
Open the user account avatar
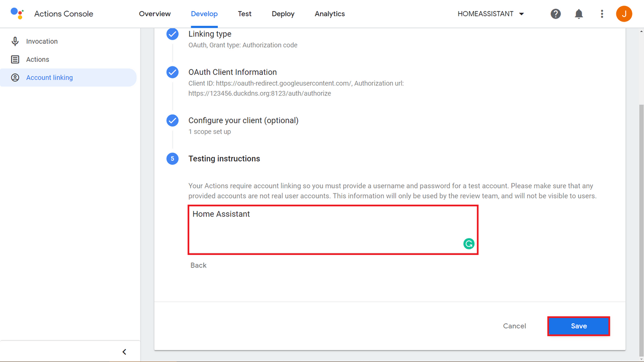(x=624, y=14)
